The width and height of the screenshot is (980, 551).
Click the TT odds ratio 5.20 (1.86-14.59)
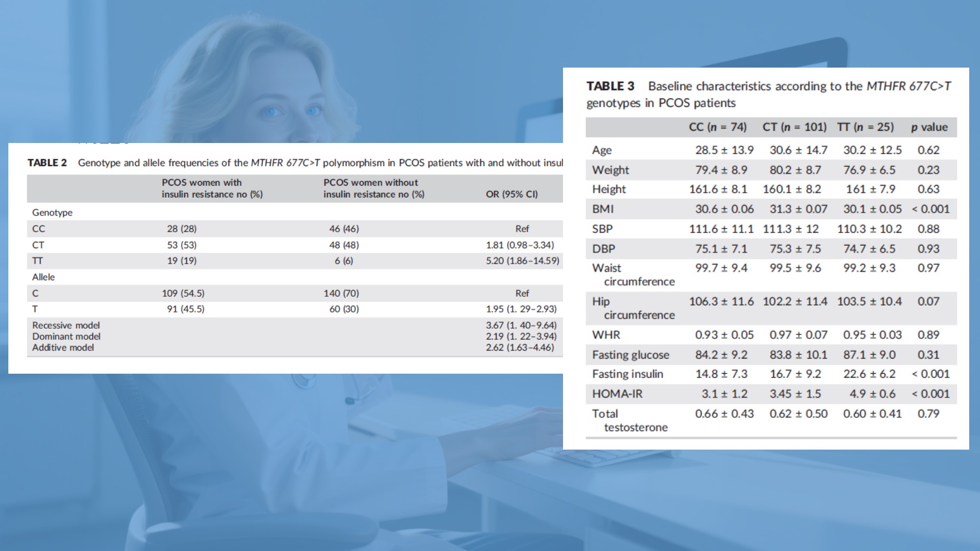pyautogui.click(x=522, y=261)
